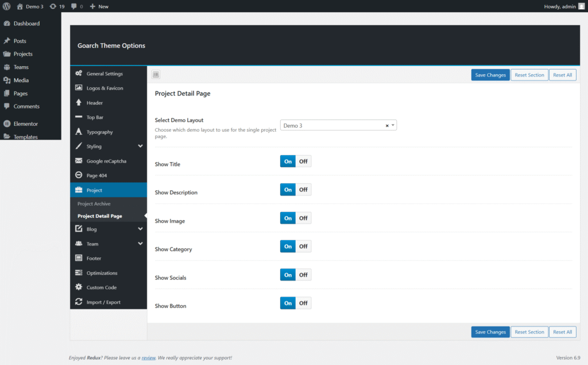Image resolution: width=588 pixels, height=365 pixels.
Task: Click the Footer panel icon
Action: tap(78, 258)
